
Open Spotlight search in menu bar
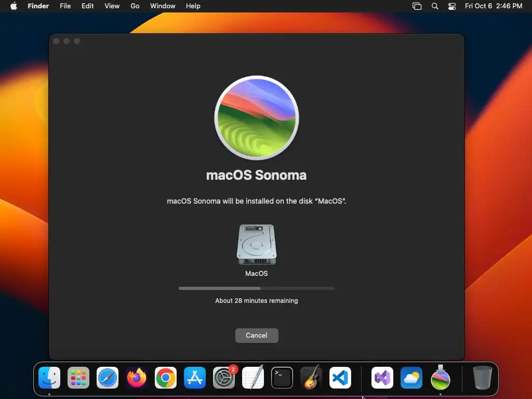[435, 6]
